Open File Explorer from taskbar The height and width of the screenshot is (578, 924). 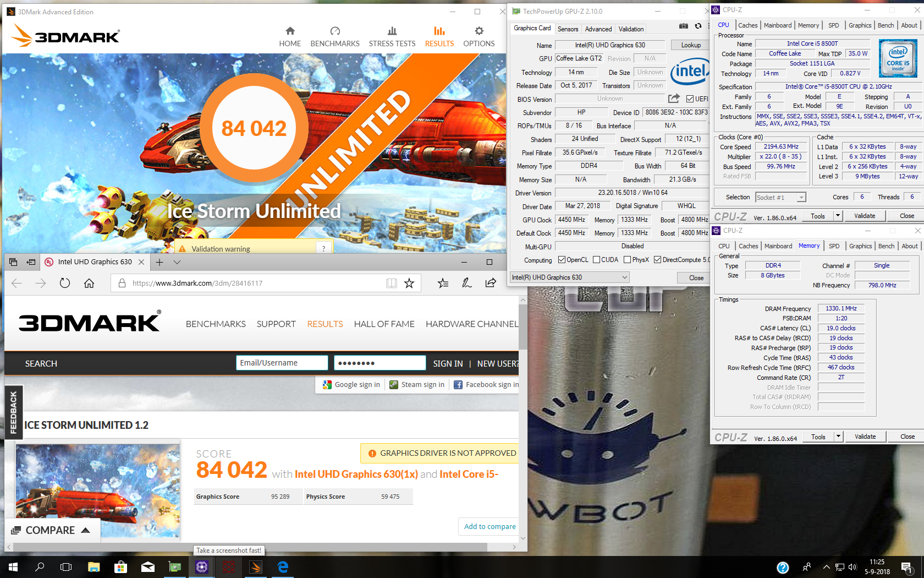pyautogui.click(x=94, y=567)
